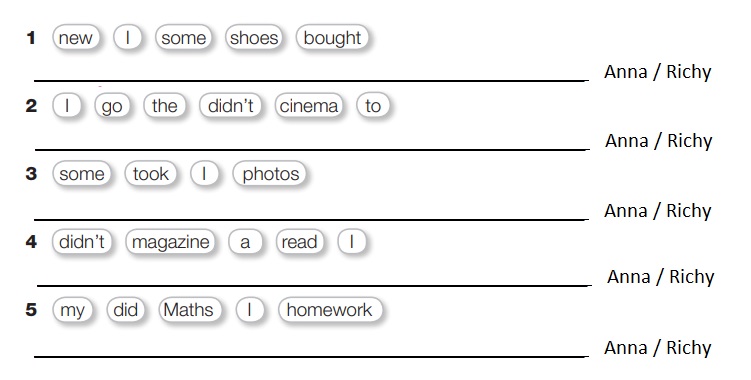
Task: Select the word 'took' in sentence 3
Action: pyautogui.click(x=151, y=174)
